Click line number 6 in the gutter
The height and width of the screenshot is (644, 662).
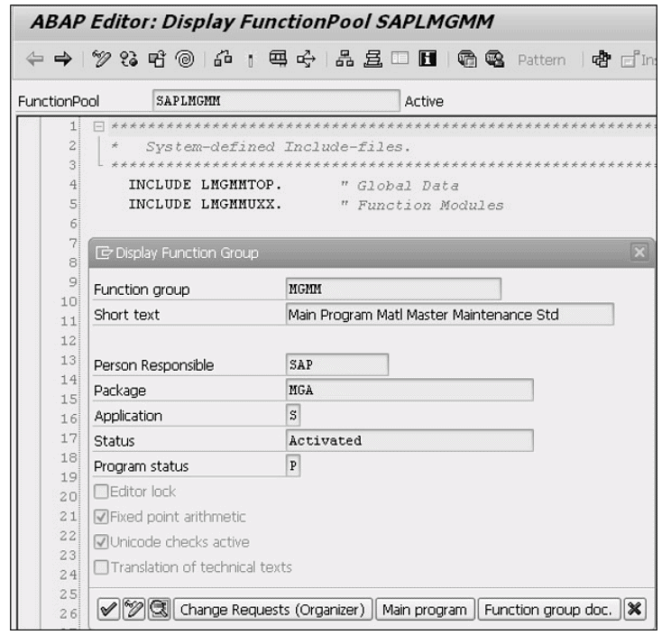(x=73, y=224)
